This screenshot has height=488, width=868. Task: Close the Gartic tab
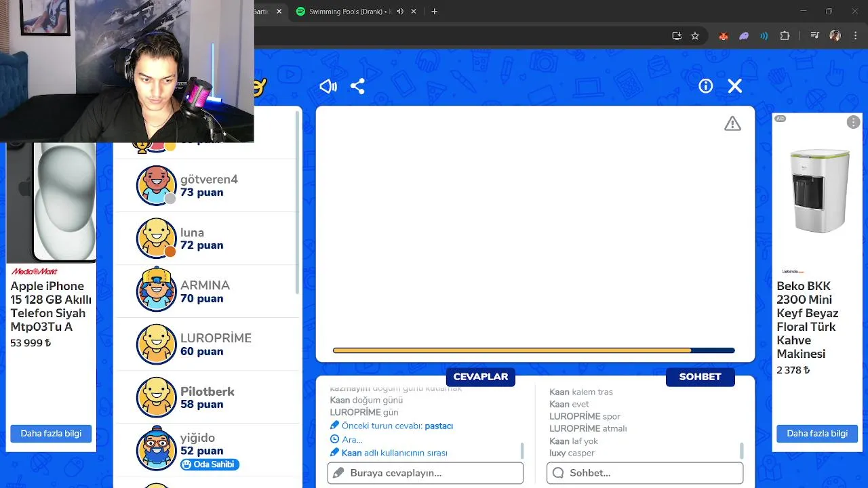(279, 12)
